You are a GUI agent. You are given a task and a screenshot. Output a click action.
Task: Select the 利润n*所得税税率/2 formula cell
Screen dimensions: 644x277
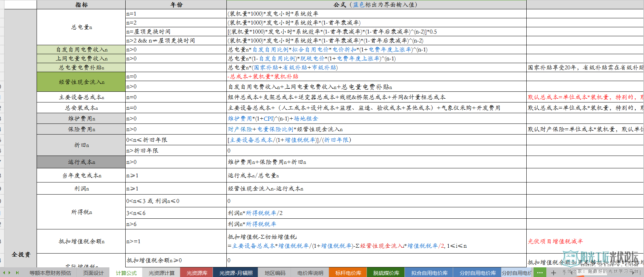(x=376, y=213)
